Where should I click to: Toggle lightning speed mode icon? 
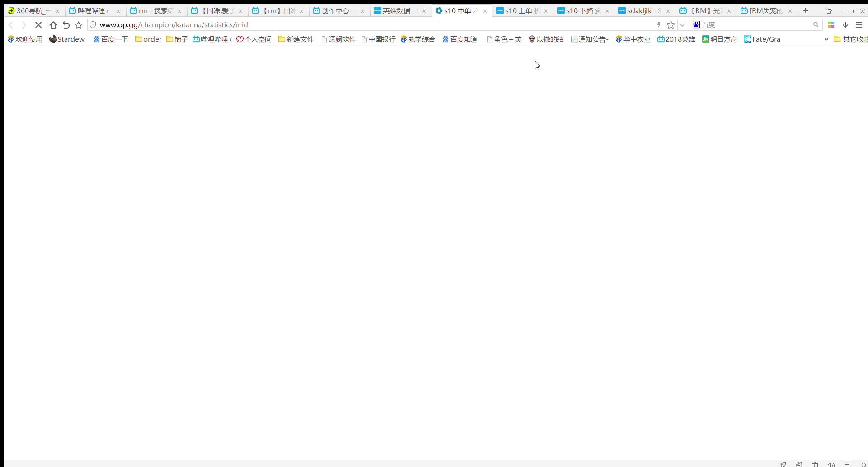click(x=659, y=24)
